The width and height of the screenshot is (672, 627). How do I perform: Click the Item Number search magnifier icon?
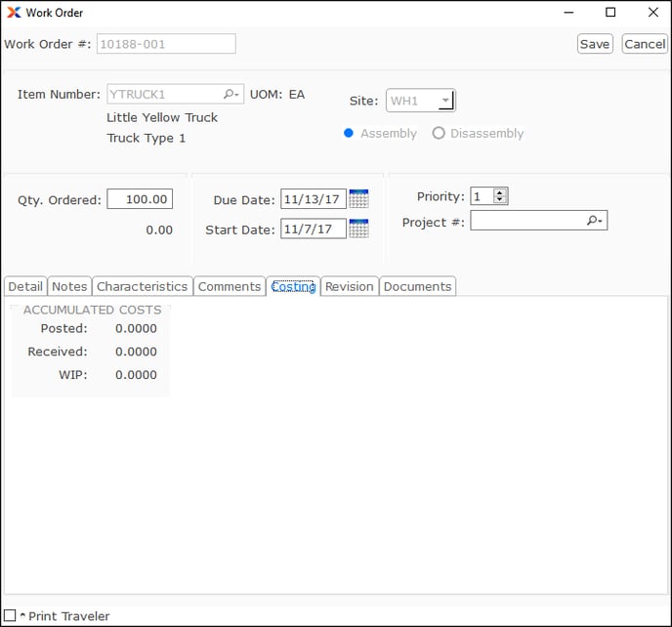(231, 95)
